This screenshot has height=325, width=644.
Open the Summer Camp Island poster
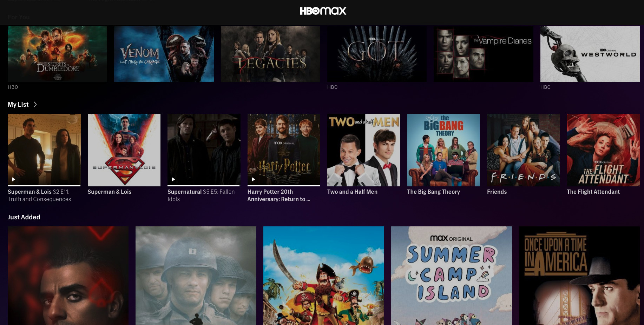[452, 276]
